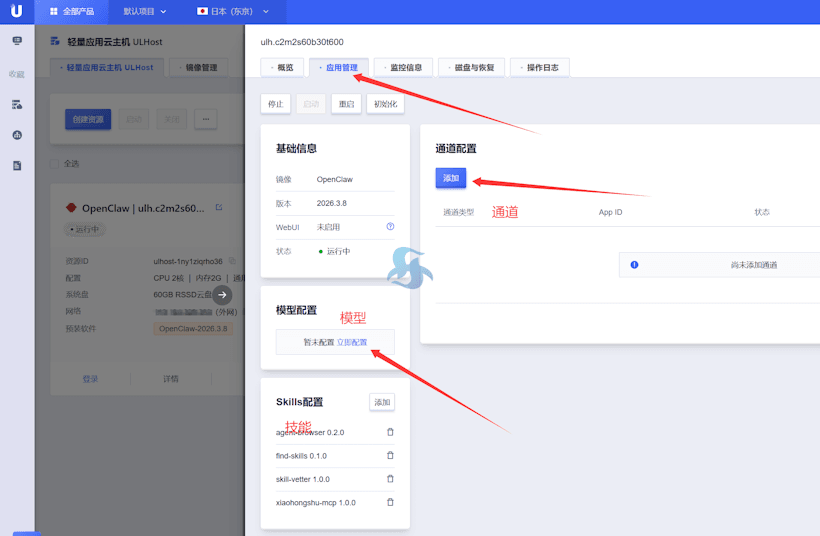This screenshot has height=536, width=820.
Task: Open the 全部产品 grid menu
Action: pos(72,12)
